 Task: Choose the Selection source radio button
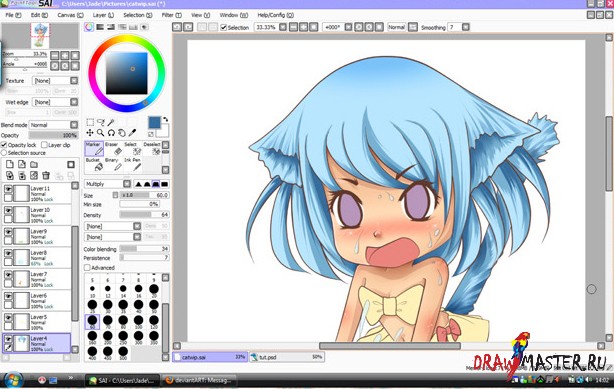coord(4,153)
